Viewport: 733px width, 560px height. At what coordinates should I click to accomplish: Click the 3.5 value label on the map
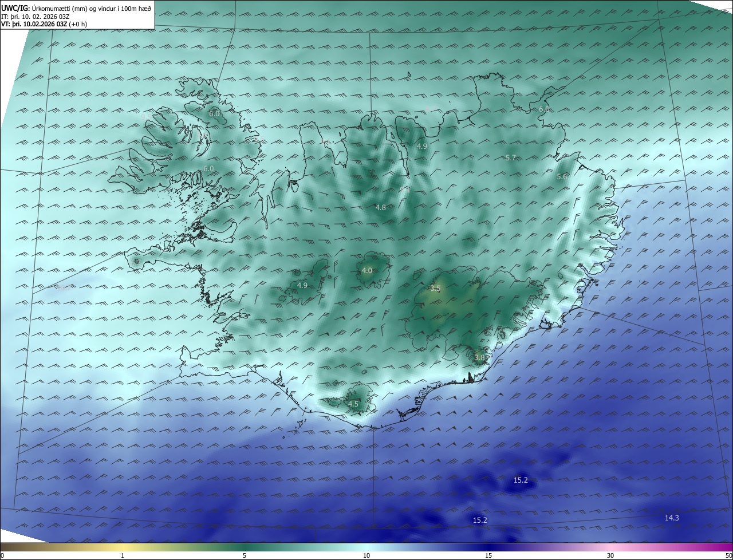click(x=435, y=289)
